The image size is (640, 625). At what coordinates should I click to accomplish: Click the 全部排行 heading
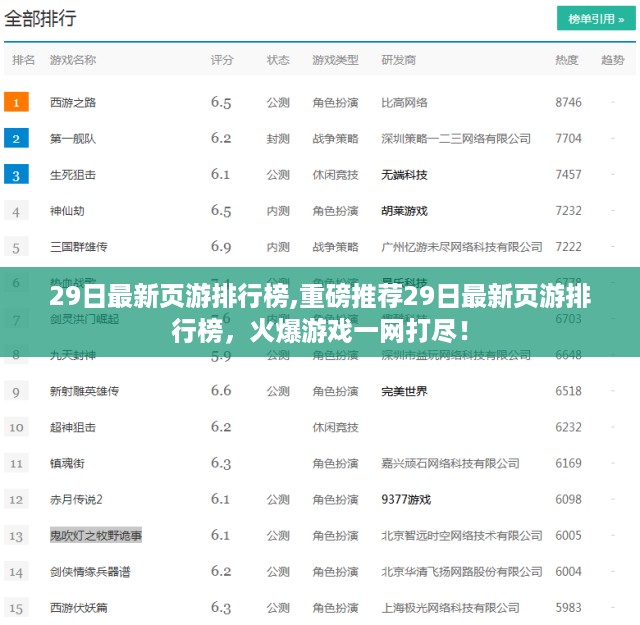[x=40, y=18]
